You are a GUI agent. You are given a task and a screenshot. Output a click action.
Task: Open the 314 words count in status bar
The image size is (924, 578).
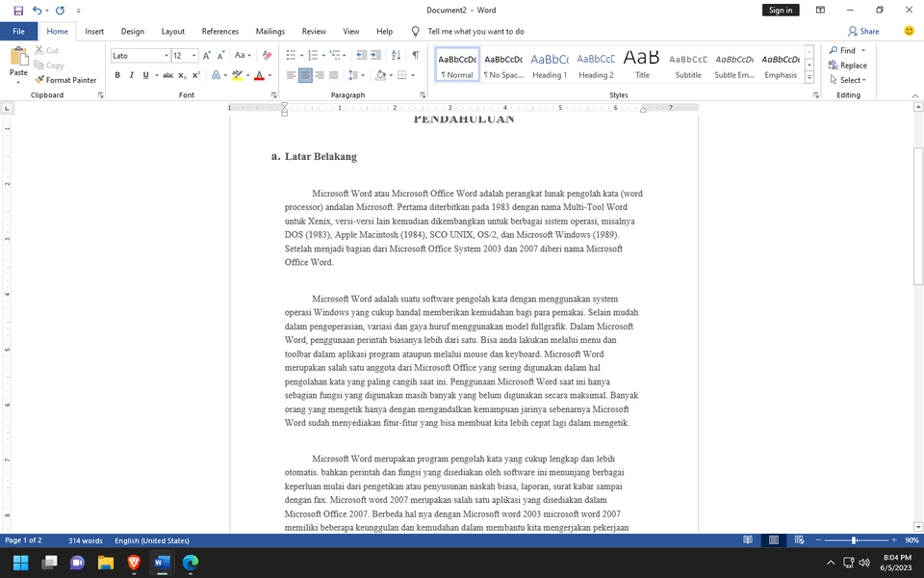coord(86,540)
